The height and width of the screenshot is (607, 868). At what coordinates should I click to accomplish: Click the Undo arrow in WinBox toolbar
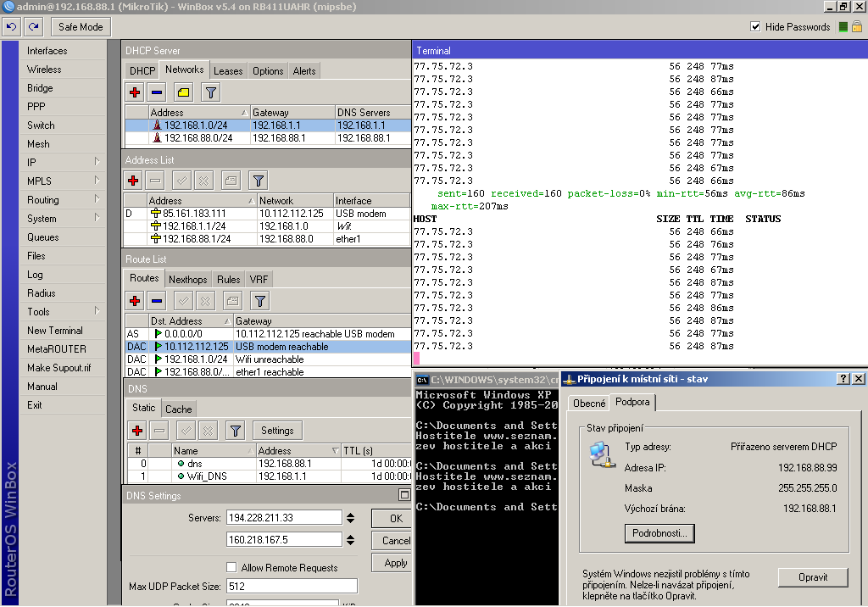click(x=11, y=26)
